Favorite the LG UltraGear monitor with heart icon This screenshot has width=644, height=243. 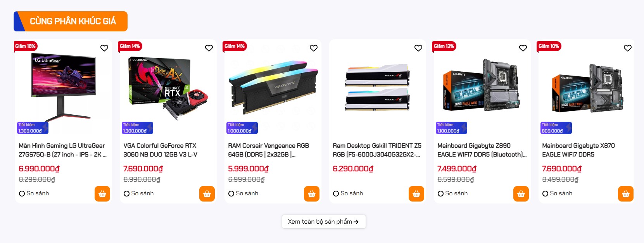point(104,48)
